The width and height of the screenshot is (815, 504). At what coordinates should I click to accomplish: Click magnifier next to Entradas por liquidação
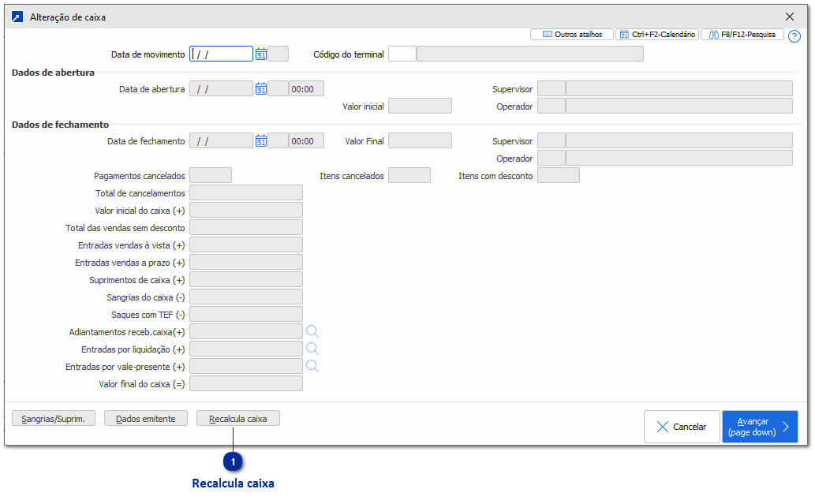(312, 349)
